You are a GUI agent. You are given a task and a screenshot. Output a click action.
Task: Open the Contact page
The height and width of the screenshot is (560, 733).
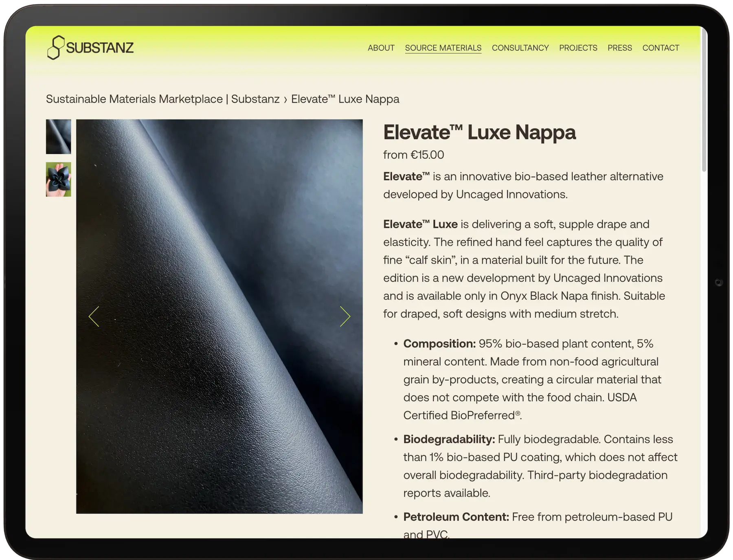click(661, 48)
